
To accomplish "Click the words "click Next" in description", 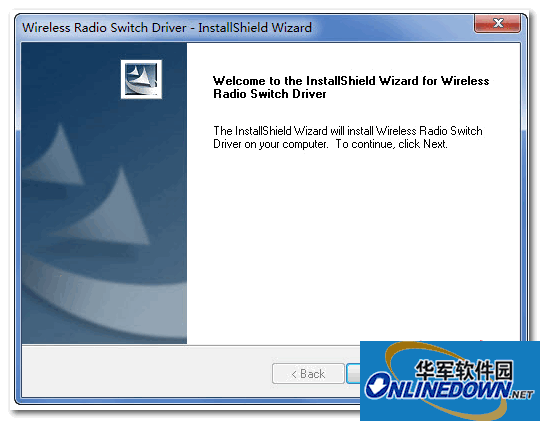I will click(x=422, y=144).
